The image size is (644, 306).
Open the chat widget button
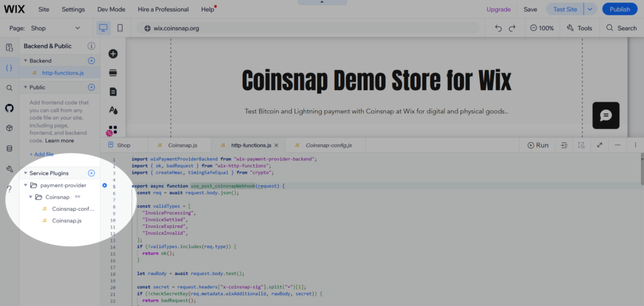(606, 115)
